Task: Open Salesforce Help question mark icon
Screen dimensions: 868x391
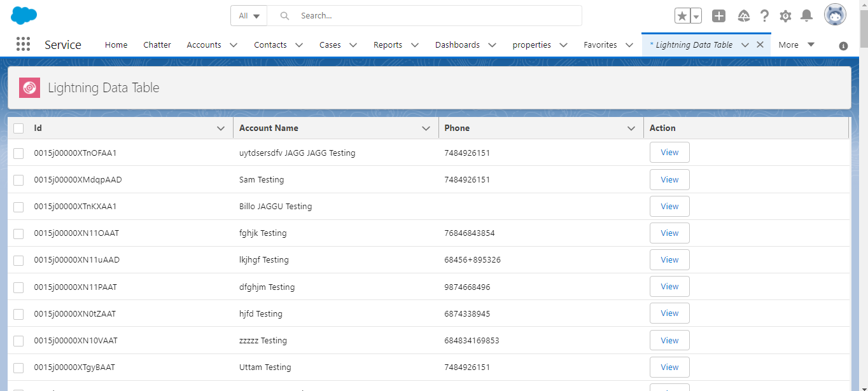Action: pyautogui.click(x=764, y=15)
